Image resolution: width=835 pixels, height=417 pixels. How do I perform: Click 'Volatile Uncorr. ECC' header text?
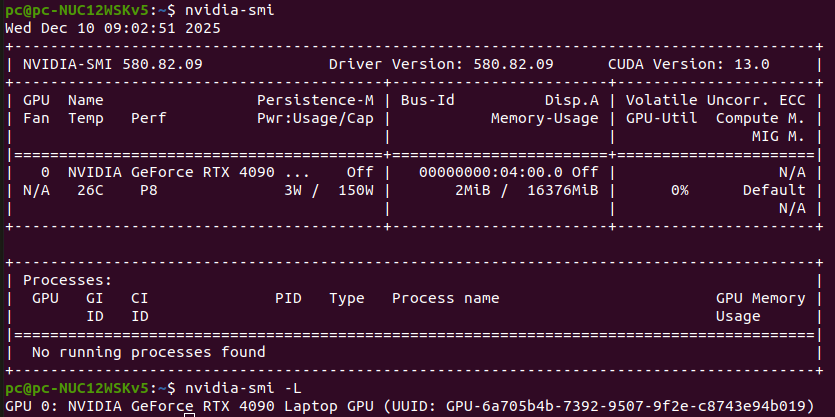point(716,100)
